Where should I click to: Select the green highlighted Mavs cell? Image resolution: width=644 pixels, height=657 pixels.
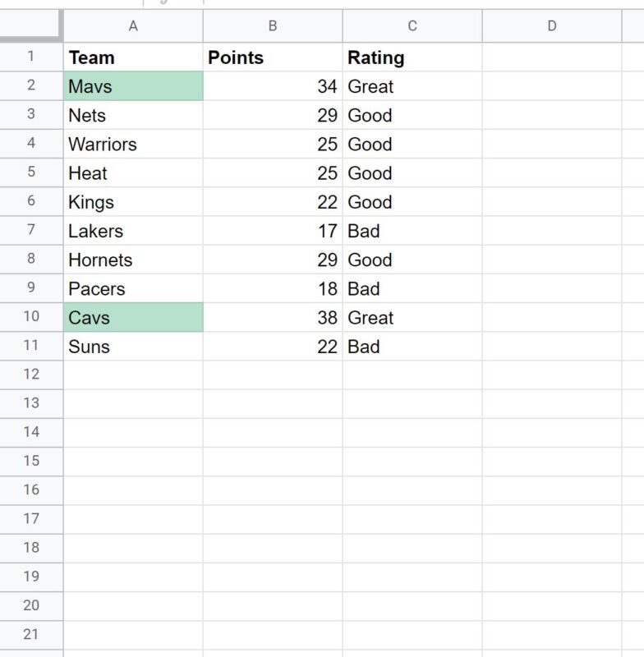pos(133,86)
